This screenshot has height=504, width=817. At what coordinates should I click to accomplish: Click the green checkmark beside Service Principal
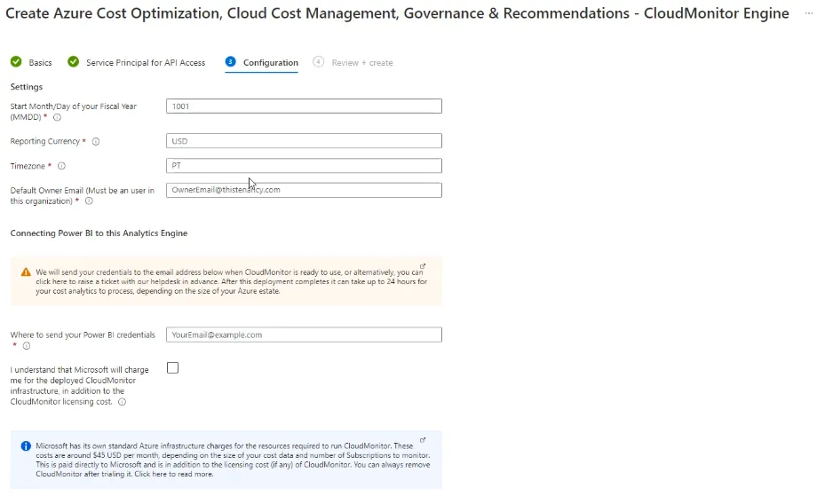click(74, 62)
